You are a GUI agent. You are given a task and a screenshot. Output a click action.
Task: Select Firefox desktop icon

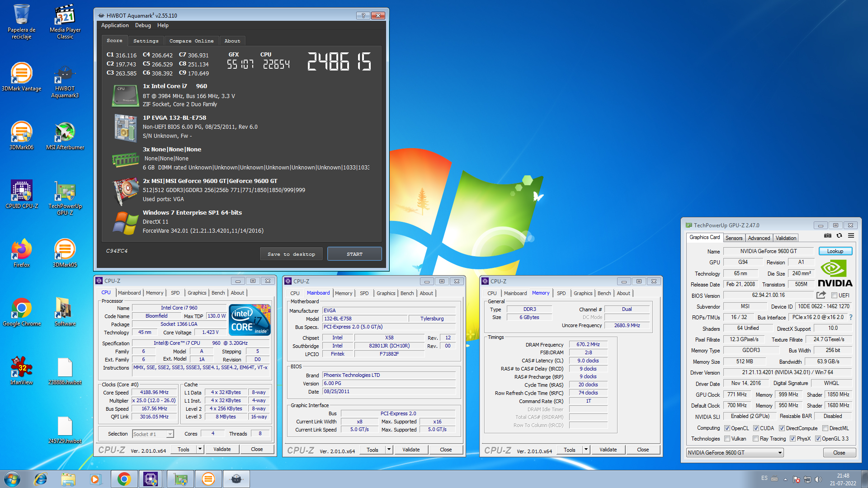21,253
